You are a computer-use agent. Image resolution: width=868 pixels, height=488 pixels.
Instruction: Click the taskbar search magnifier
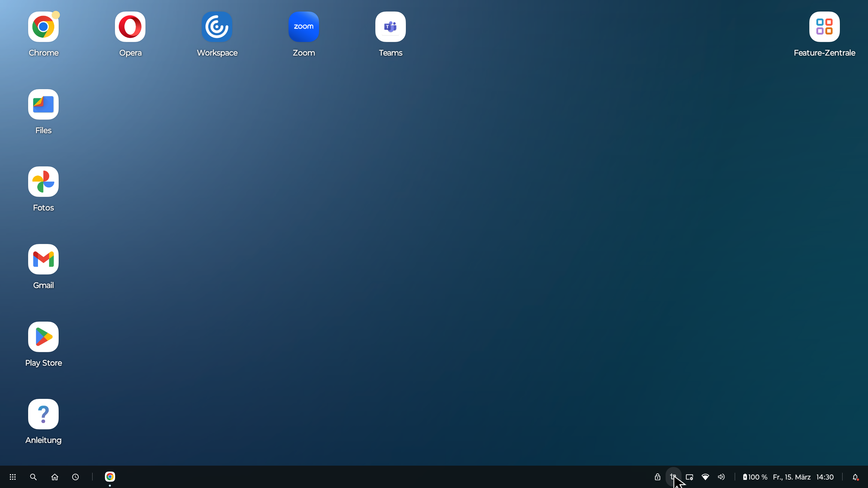click(x=33, y=477)
